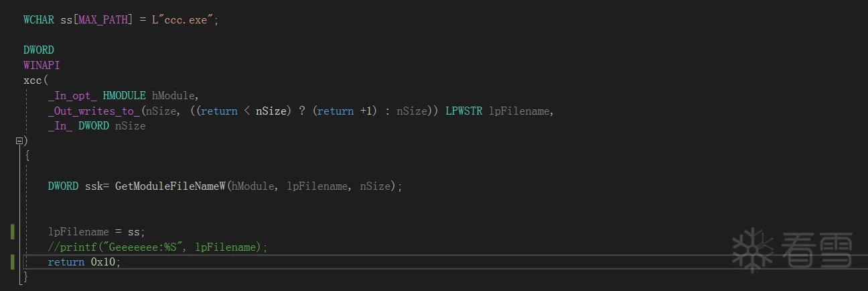
Task: Click the _Out_writes_to_ annotation
Action: point(93,111)
